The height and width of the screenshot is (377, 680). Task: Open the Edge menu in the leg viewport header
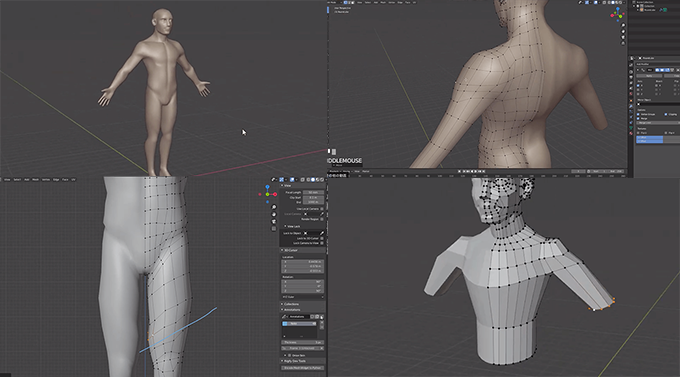pyautogui.click(x=56, y=180)
